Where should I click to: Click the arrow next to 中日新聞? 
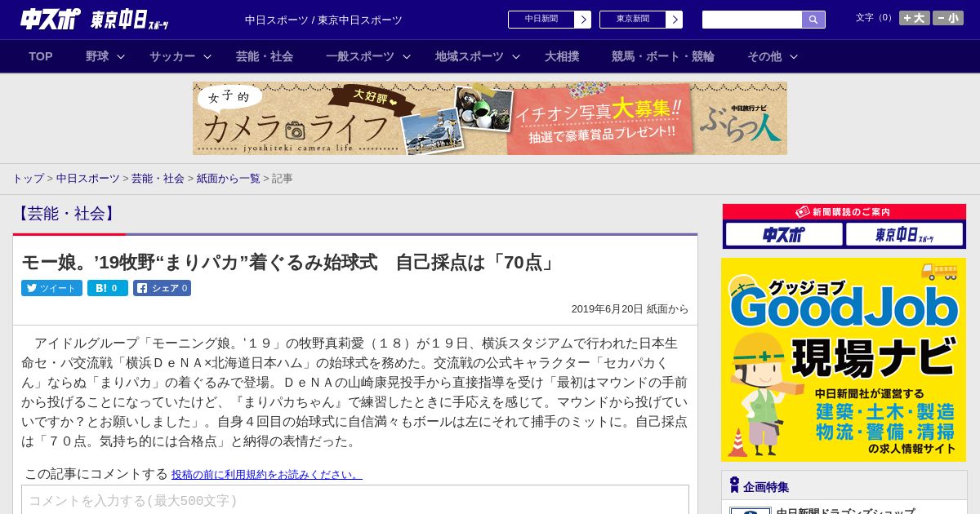[x=583, y=20]
